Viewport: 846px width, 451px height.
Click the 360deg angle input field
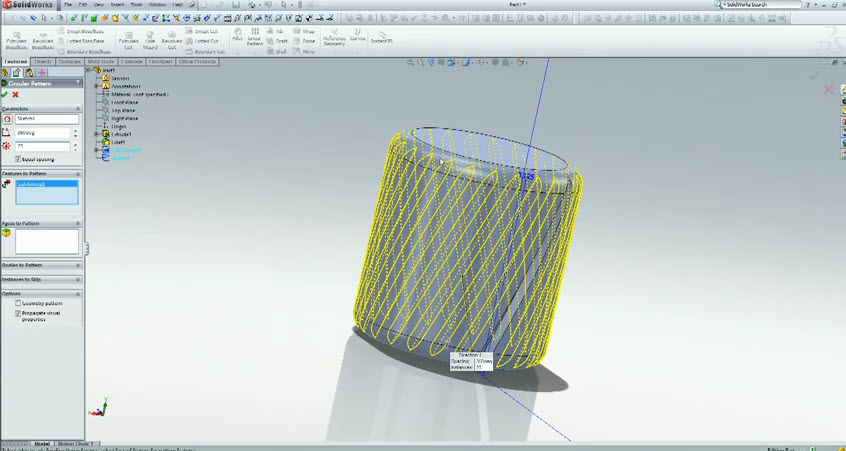[x=43, y=133]
